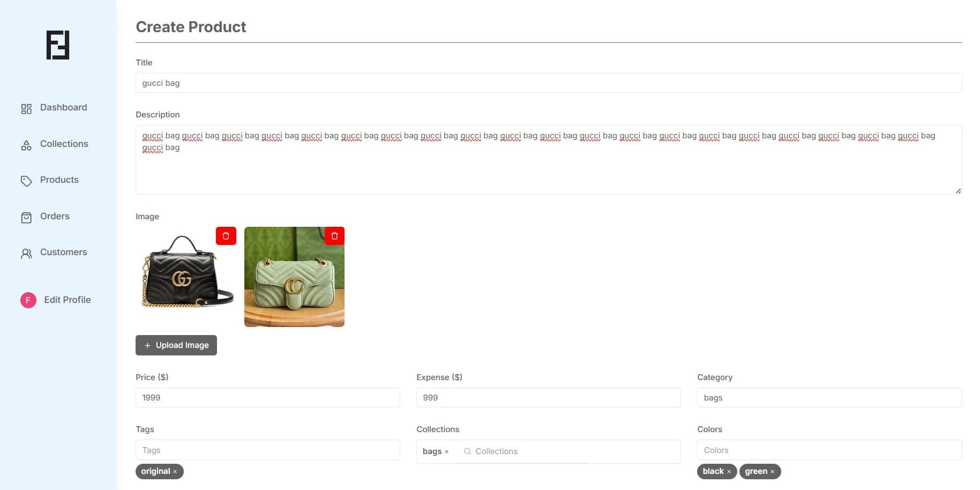Viewport: 980px width, 490px height.
Task: Click the Customers people icon
Action: click(x=26, y=254)
